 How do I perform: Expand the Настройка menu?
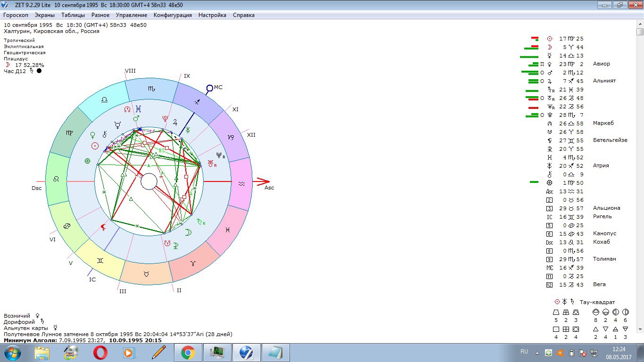coord(212,15)
